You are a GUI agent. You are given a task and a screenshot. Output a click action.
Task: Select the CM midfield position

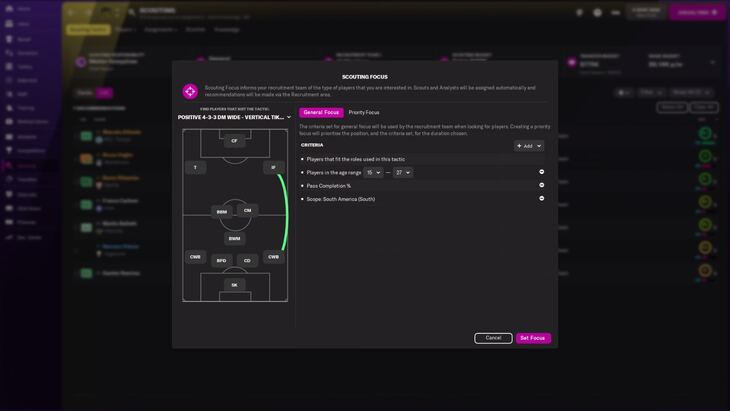(248, 210)
